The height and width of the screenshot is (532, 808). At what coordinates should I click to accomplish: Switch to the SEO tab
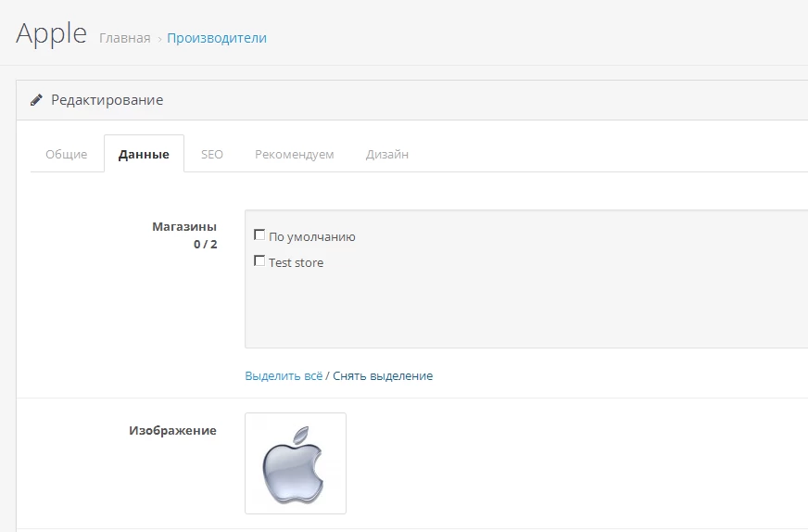tap(212, 154)
